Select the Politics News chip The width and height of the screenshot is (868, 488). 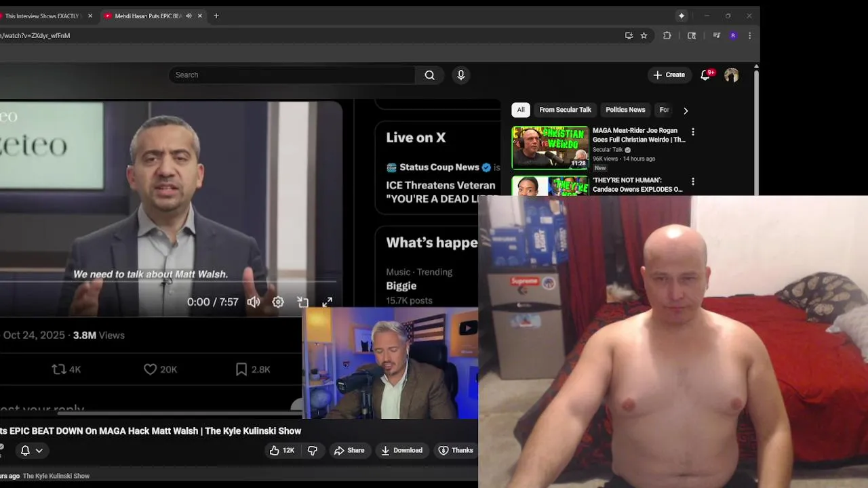625,110
